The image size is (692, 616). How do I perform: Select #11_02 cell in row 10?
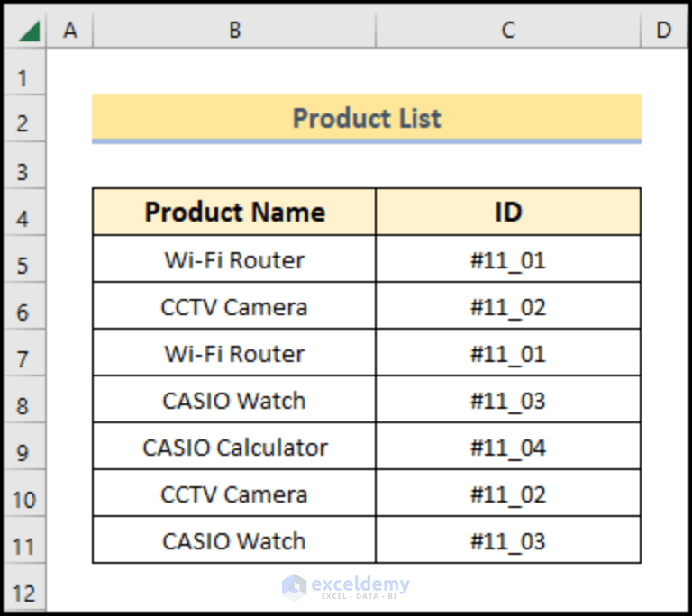[508, 493]
